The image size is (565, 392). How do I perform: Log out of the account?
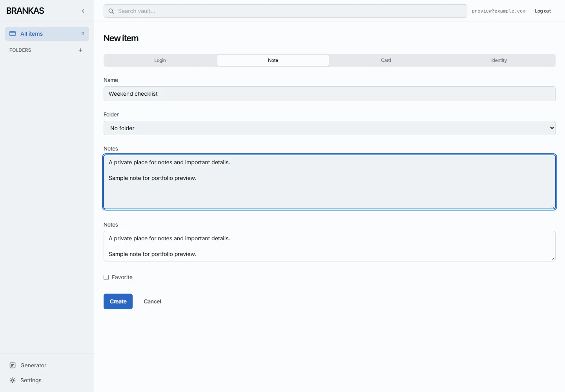[x=543, y=11]
